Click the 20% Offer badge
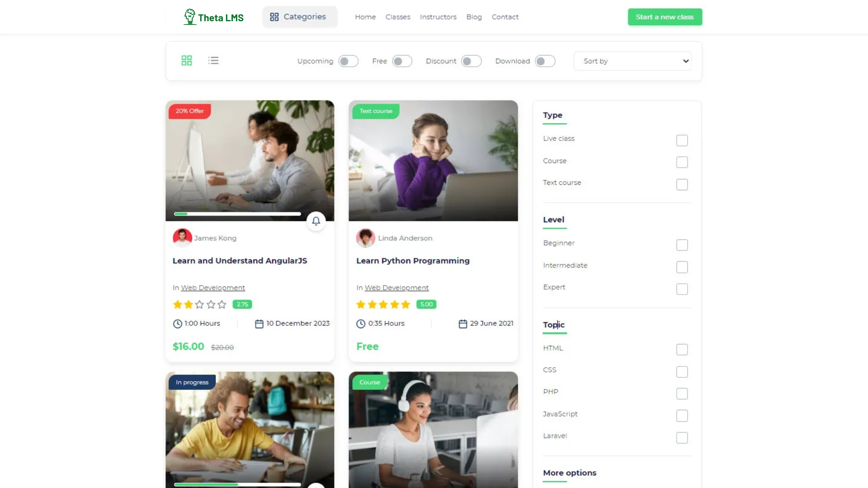This screenshot has width=868, height=488. click(189, 111)
